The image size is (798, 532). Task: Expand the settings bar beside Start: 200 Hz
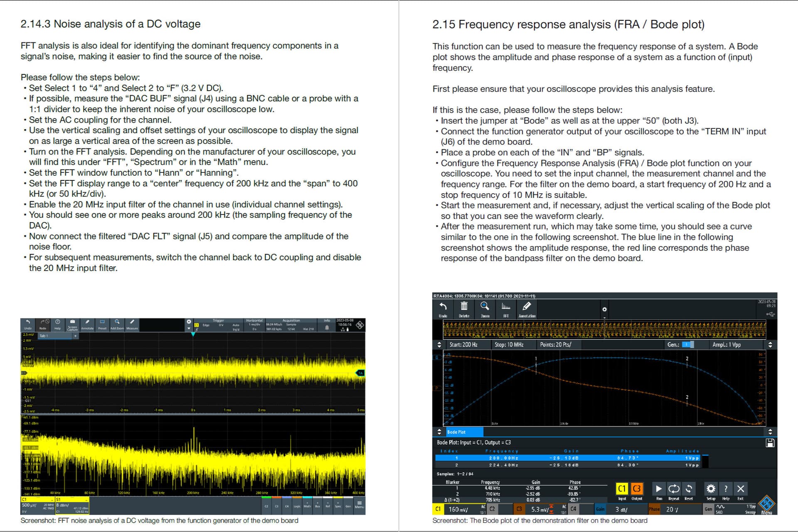point(439,345)
